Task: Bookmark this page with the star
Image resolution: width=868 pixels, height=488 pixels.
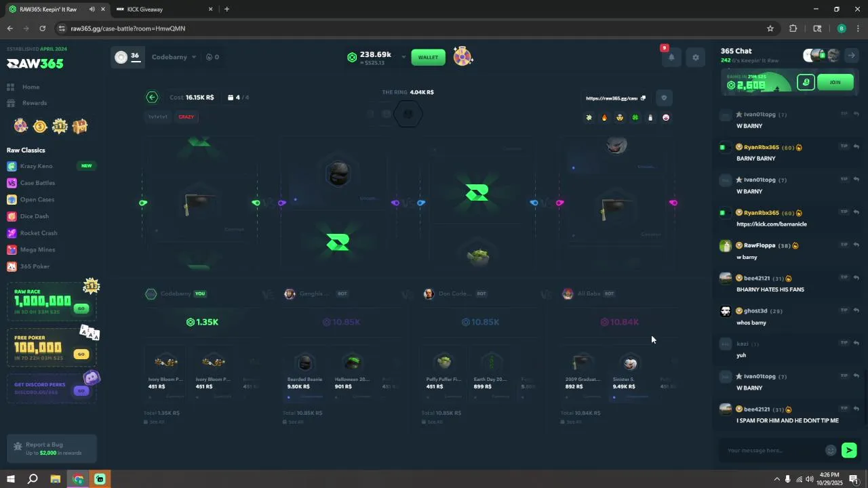Action: click(770, 28)
